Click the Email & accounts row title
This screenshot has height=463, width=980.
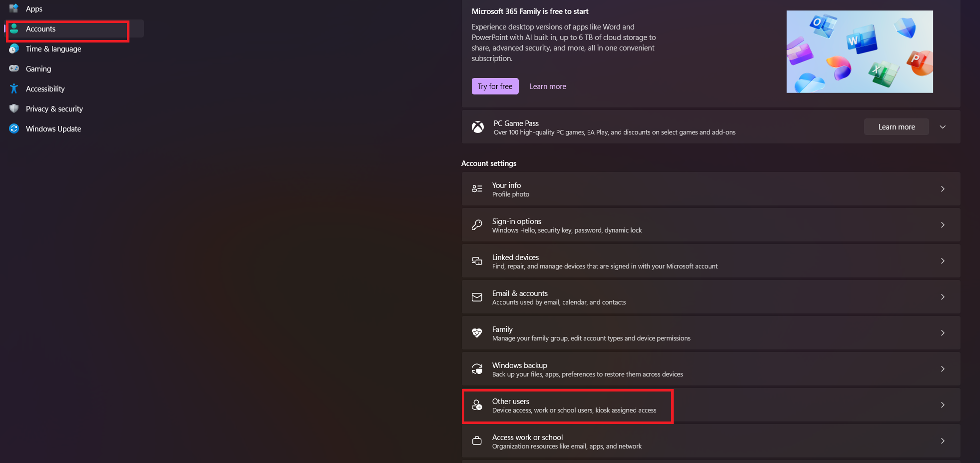click(x=520, y=293)
